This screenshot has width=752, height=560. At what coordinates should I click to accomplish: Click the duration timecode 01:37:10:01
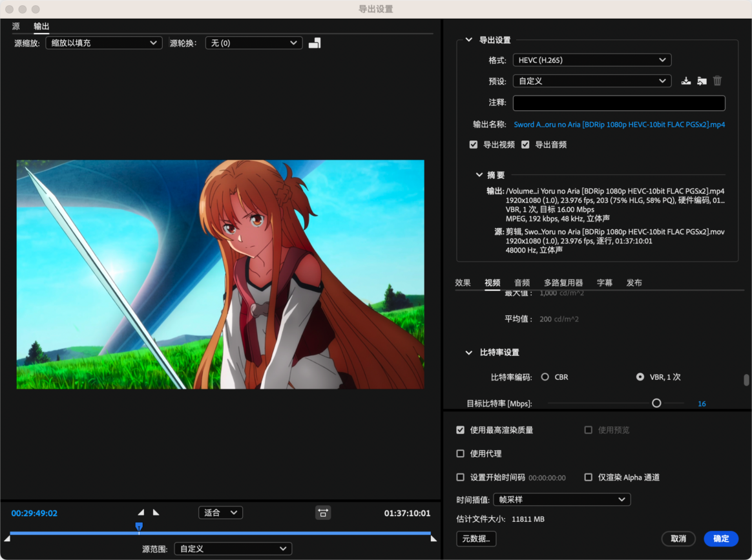click(x=407, y=513)
